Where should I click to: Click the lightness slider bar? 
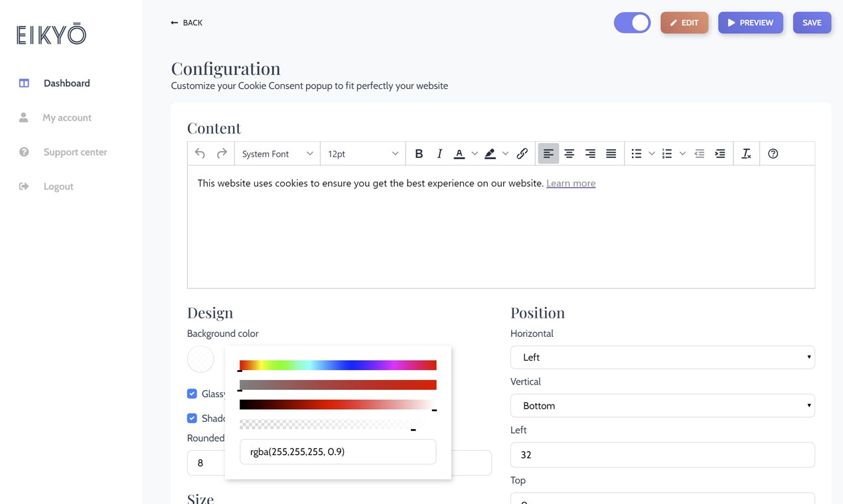[x=338, y=405]
